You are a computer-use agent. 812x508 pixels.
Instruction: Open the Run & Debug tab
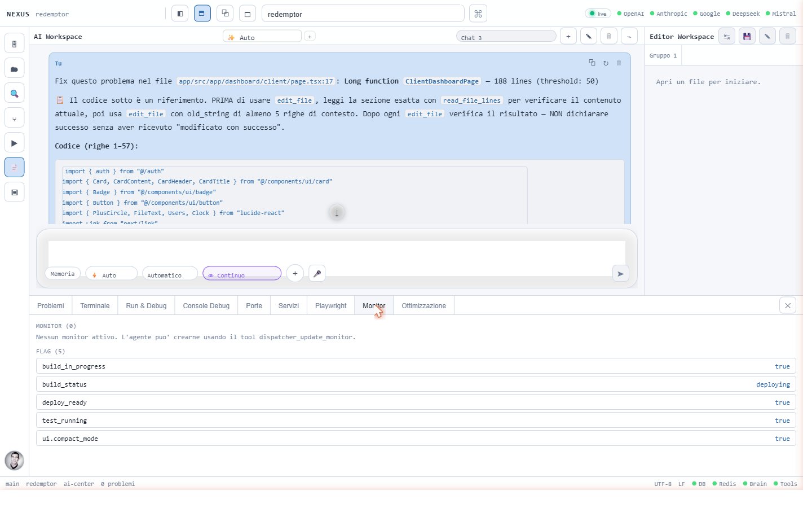point(146,305)
